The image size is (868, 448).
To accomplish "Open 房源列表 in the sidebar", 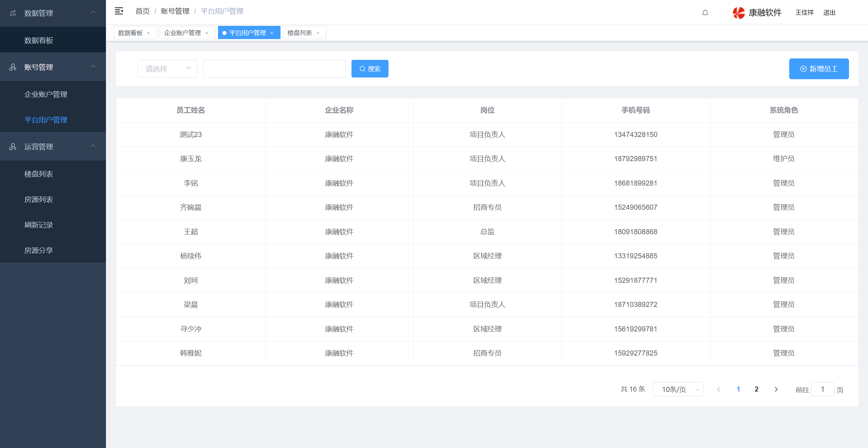I will click(x=53, y=200).
